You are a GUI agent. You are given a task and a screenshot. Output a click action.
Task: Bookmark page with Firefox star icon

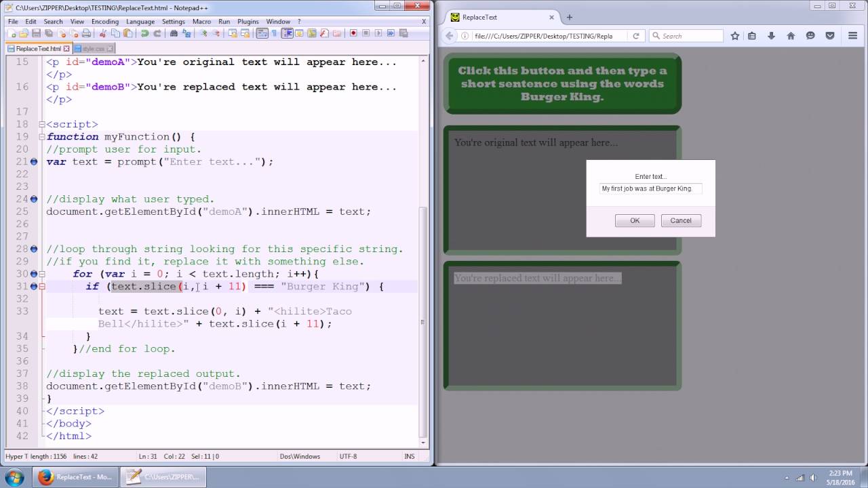click(x=735, y=36)
